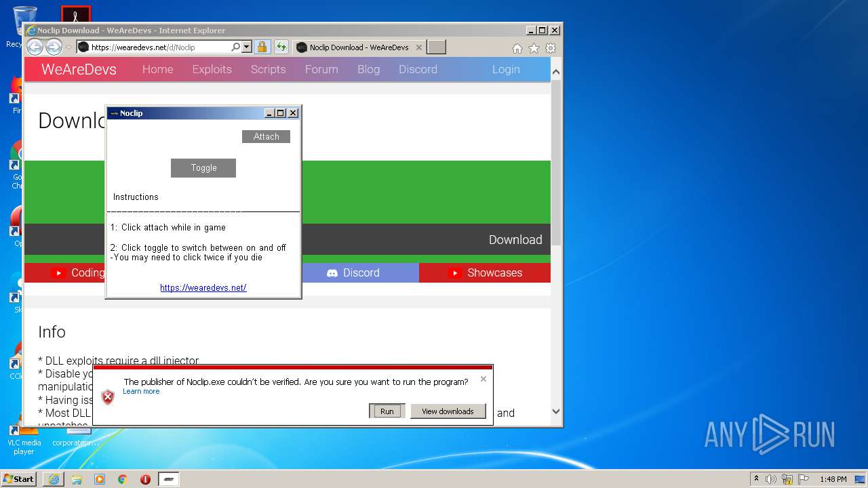Viewport: 868px width, 488px height.
Task: Go forward in Internet Explorer
Action: pyautogui.click(x=54, y=47)
